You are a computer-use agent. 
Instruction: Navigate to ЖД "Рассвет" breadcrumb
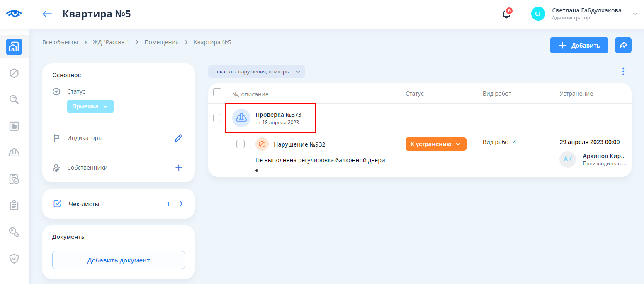(111, 42)
